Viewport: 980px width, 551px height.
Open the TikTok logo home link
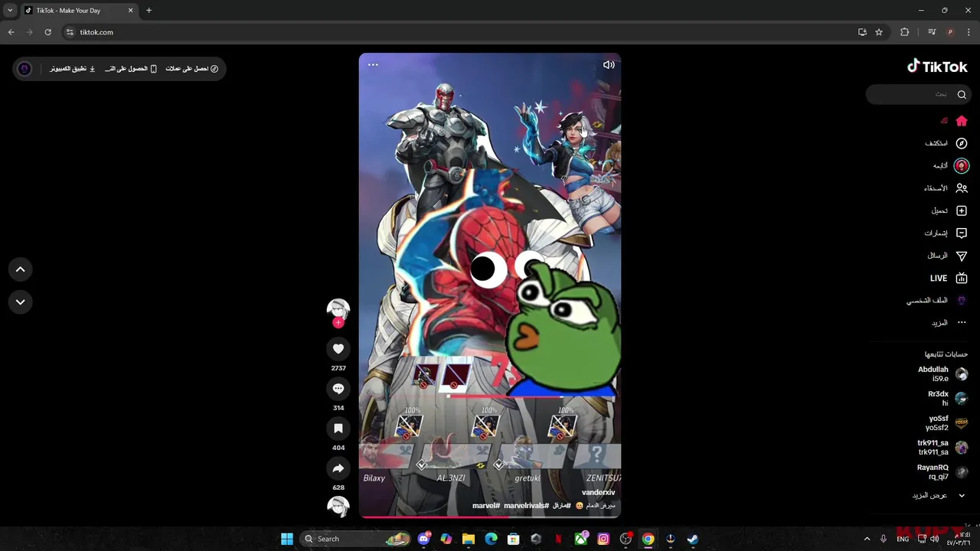[x=937, y=67]
